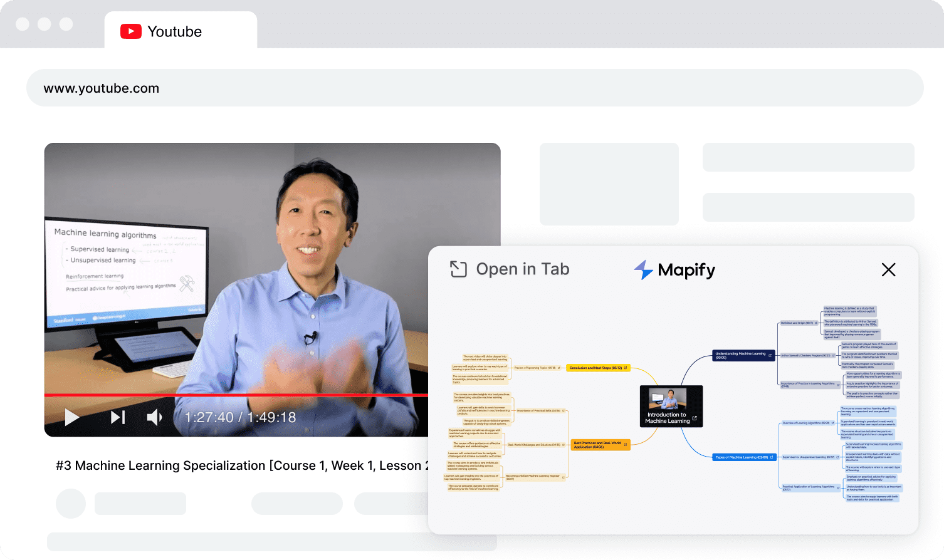Open the link icon on the Conclusion and Next Steps node
Screen dimensions: 944x560
pyautogui.click(x=626, y=368)
